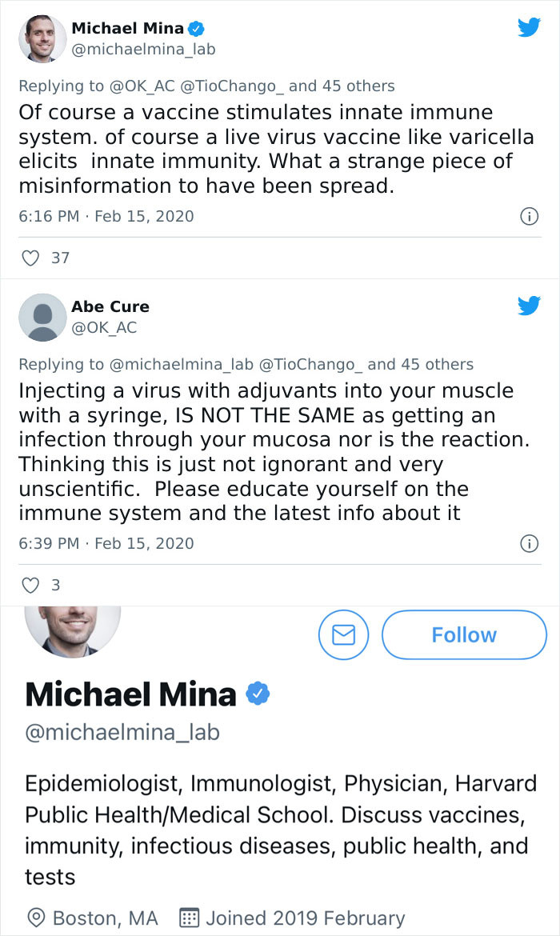This screenshot has height=936, width=560.
Task: Click the Follow button on Michael Mina's profile
Action: (464, 634)
